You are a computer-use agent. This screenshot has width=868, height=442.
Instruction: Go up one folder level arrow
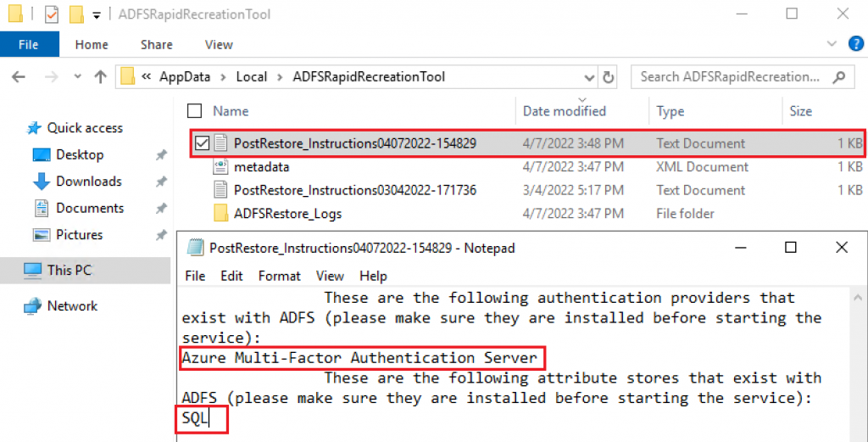tap(100, 77)
